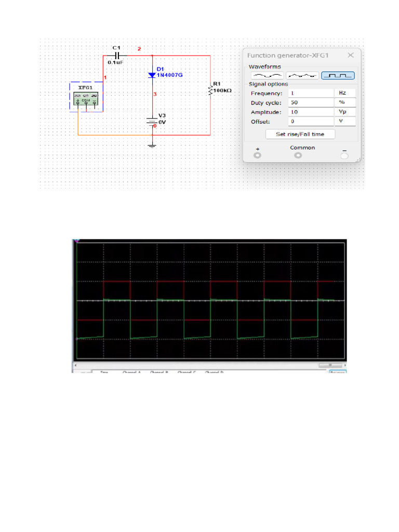The height and width of the screenshot is (532, 399).
Task: Click the 100kΩ resistor value label
Action: click(x=222, y=90)
